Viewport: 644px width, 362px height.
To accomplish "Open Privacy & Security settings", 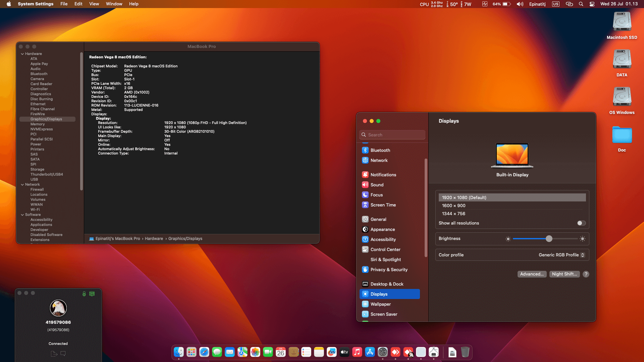I will [388, 269].
